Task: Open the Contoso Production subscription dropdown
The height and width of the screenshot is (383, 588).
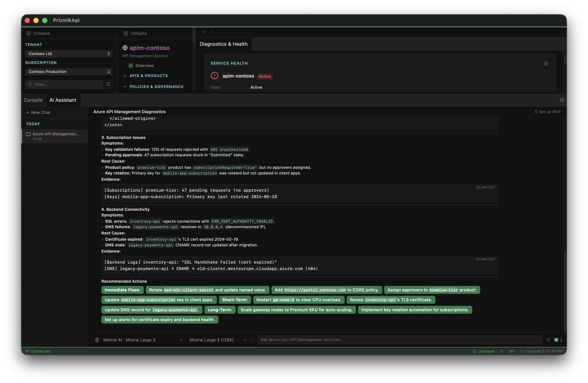Action: pyautogui.click(x=69, y=72)
